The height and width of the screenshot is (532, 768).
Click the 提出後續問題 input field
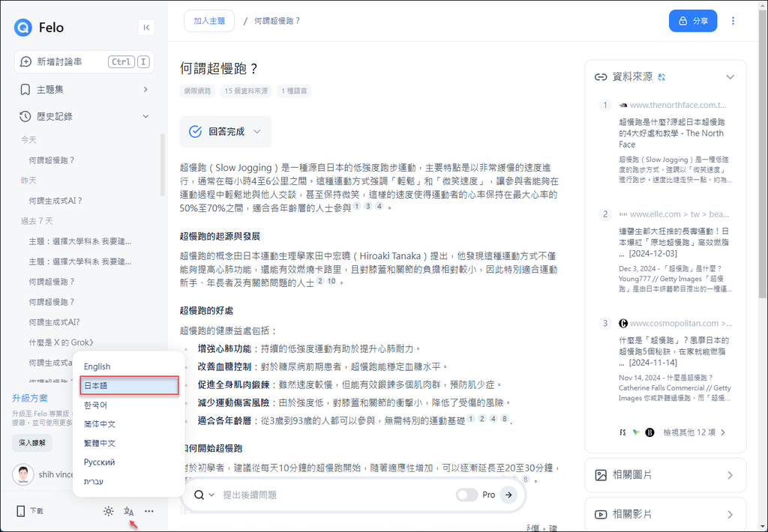point(336,495)
